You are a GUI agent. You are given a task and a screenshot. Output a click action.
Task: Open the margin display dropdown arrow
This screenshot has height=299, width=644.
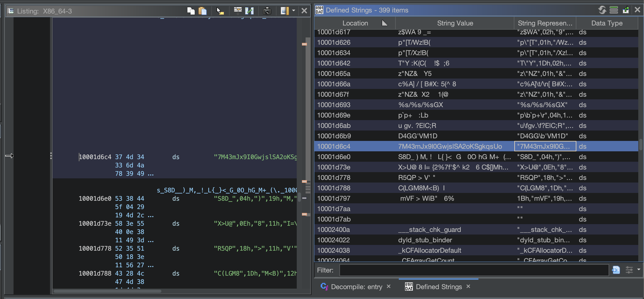pyautogui.click(x=294, y=11)
